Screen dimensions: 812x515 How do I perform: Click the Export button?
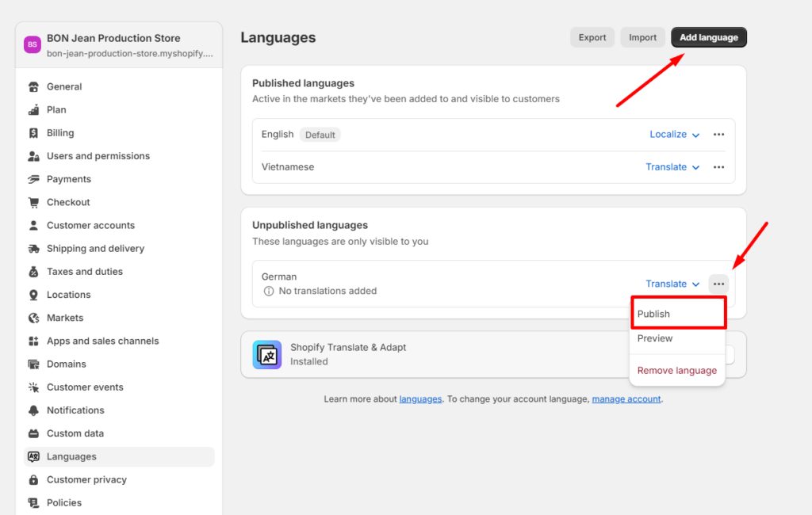pos(592,36)
